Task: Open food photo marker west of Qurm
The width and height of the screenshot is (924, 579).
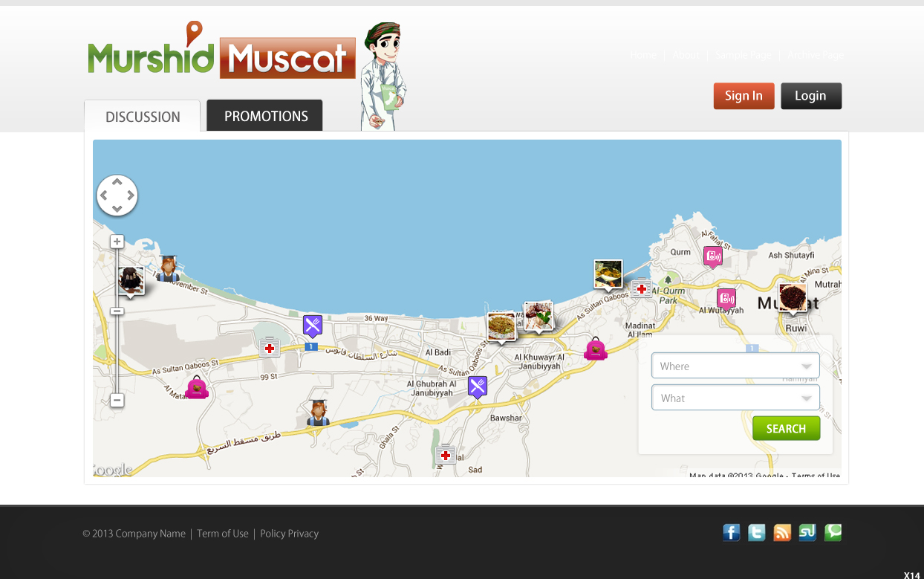Action: click(608, 274)
